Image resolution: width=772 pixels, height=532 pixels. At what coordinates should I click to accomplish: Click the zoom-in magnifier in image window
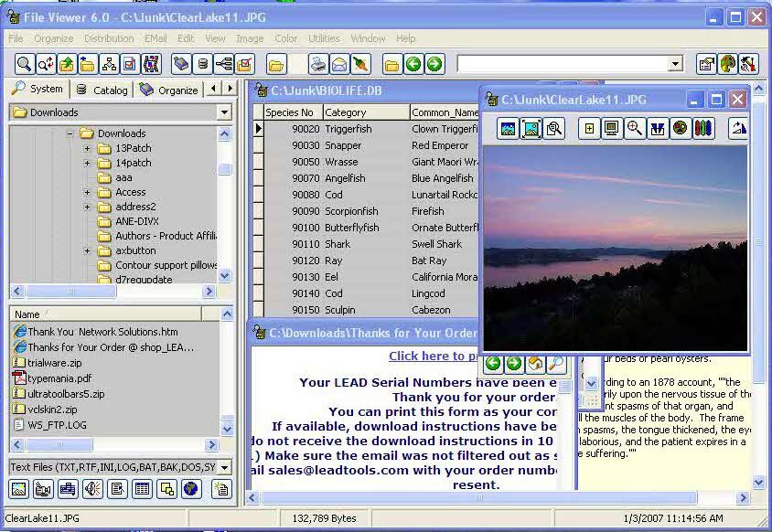634,129
